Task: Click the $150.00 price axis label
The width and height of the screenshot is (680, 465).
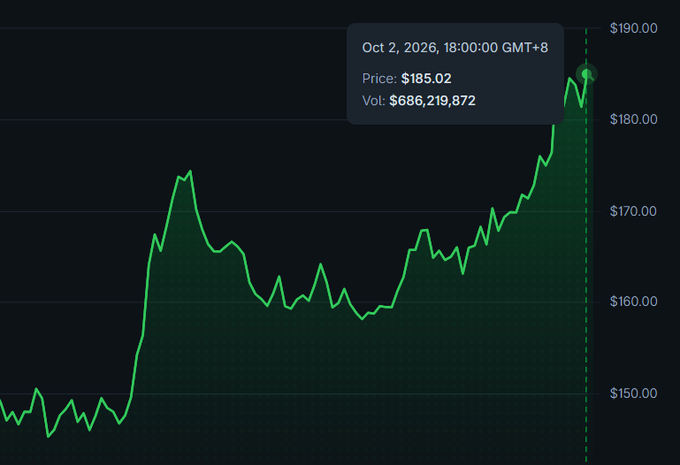Action: tap(633, 393)
